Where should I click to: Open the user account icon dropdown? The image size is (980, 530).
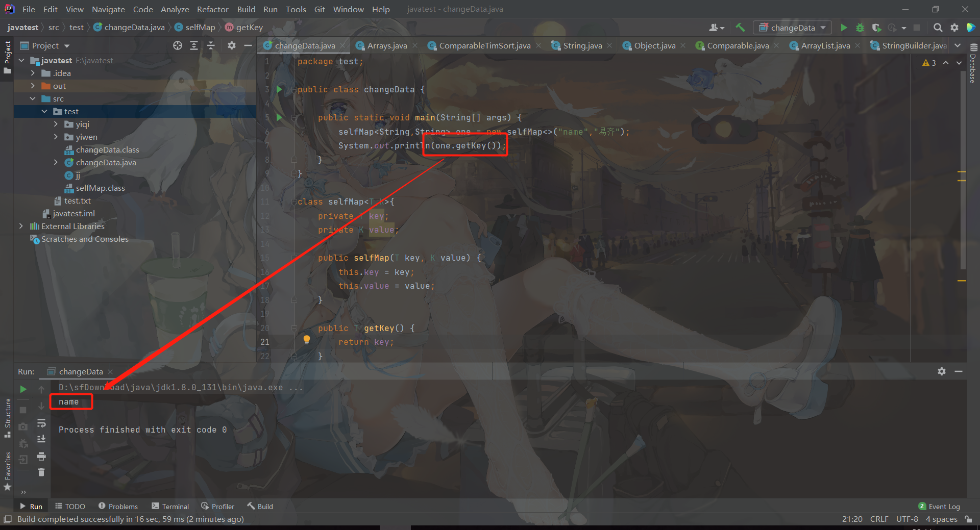pyautogui.click(x=717, y=28)
